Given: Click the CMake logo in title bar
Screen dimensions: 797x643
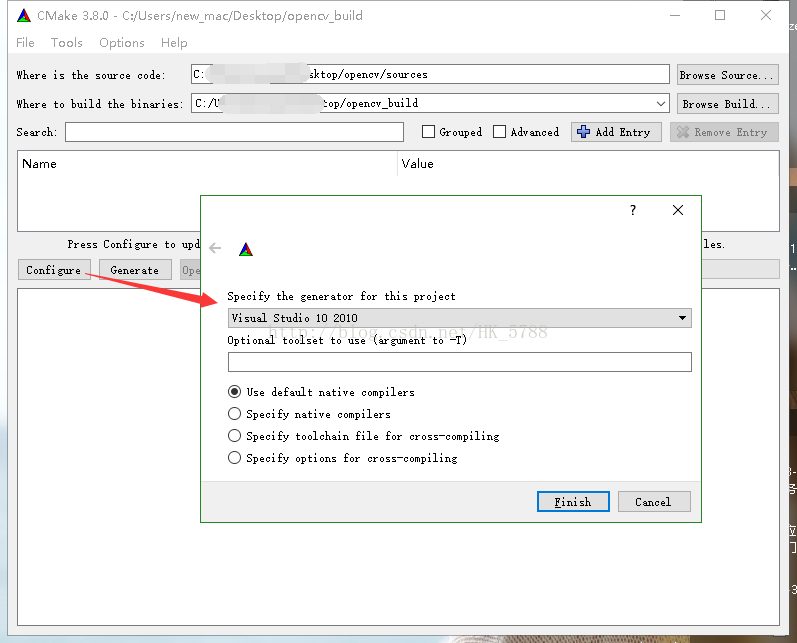Looking at the screenshot, I should pyautogui.click(x=24, y=15).
